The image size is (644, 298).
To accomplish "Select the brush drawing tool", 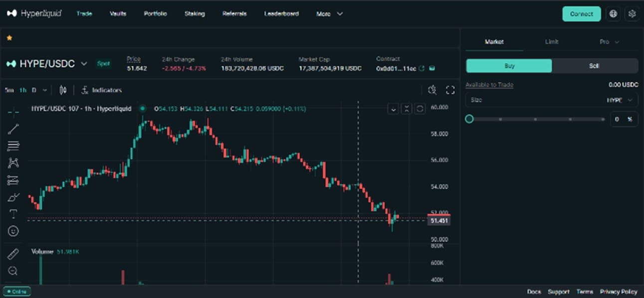I will coord(13,197).
